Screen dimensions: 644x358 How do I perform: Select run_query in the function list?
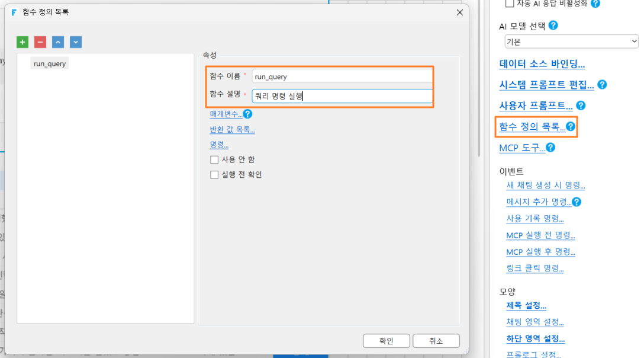click(x=50, y=64)
